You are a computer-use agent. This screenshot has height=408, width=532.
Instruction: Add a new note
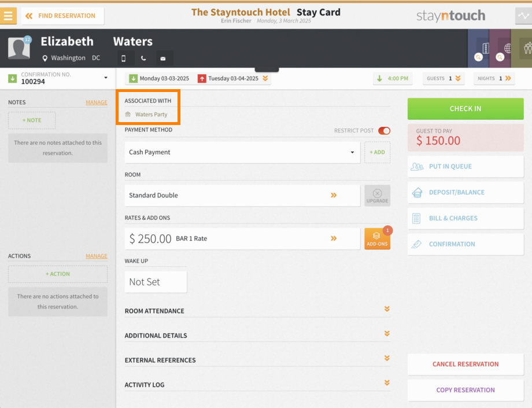coord(32,120)
